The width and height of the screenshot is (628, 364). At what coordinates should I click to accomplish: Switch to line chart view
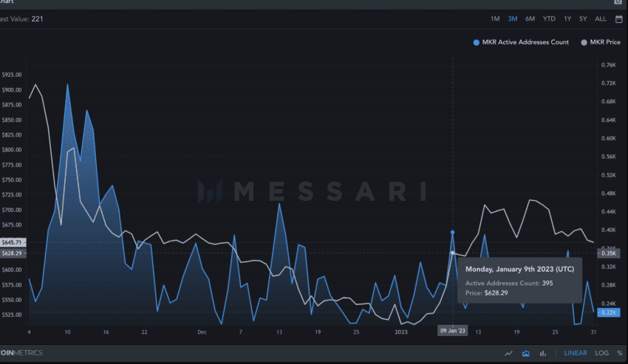click(508, 353)
